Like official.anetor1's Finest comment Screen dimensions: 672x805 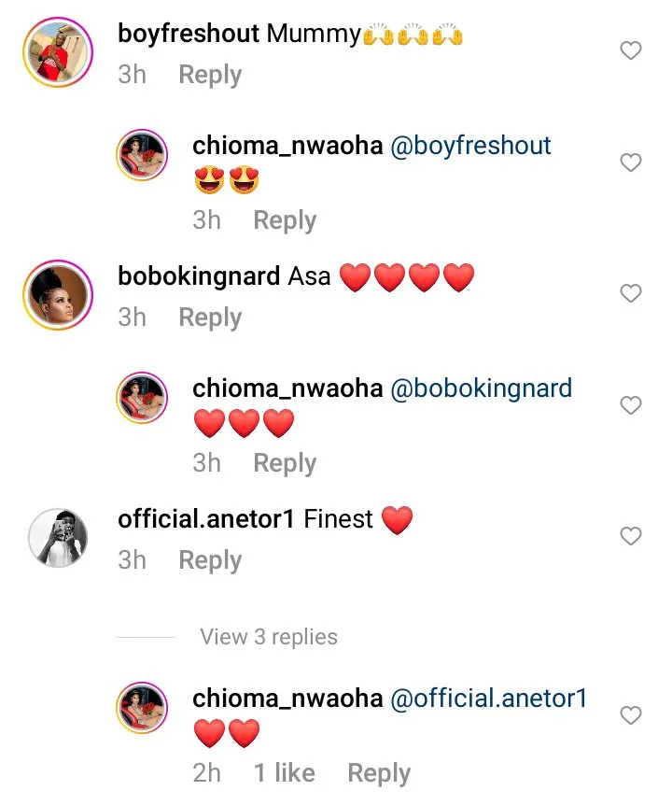tap(631, 536)
